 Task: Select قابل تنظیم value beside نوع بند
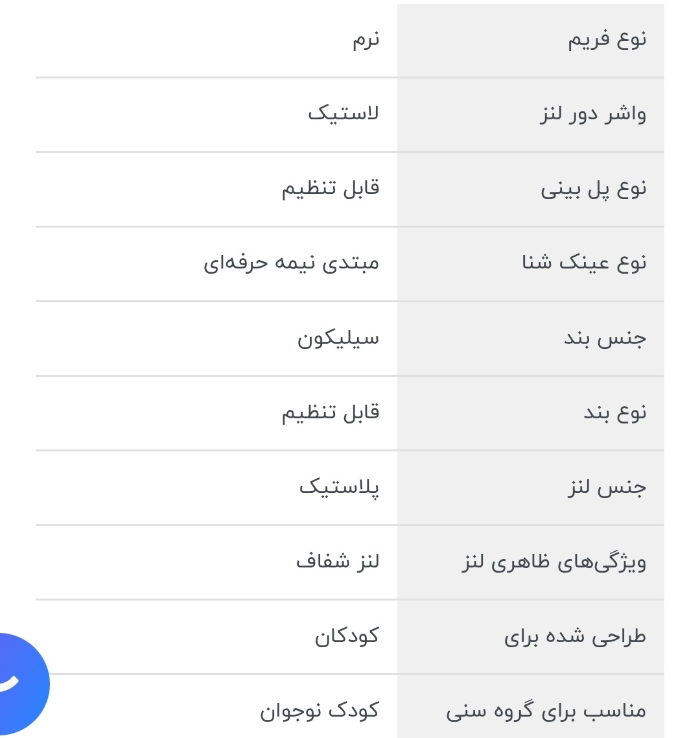[330, 412]
